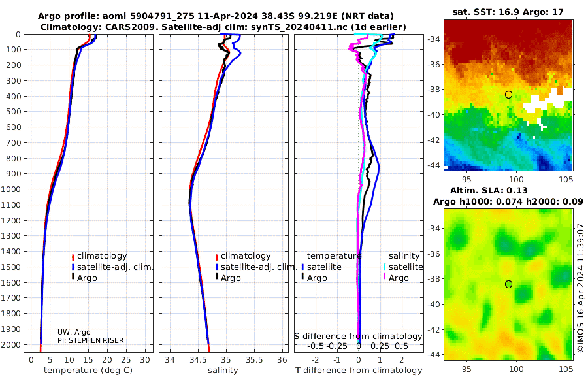This screenshot has height=379, width=588.
Task: Click 'climatology' in the temperature panel legend
Action: coord(102,256)
